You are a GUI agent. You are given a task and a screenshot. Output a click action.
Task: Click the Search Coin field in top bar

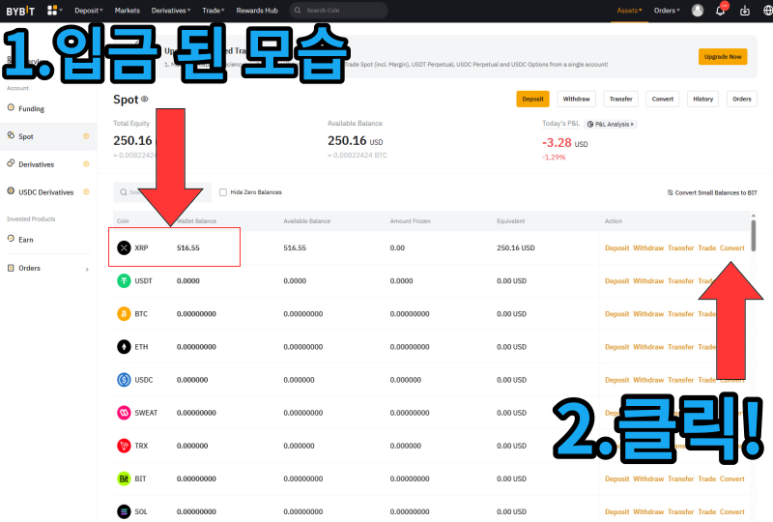tap(338, 10)
